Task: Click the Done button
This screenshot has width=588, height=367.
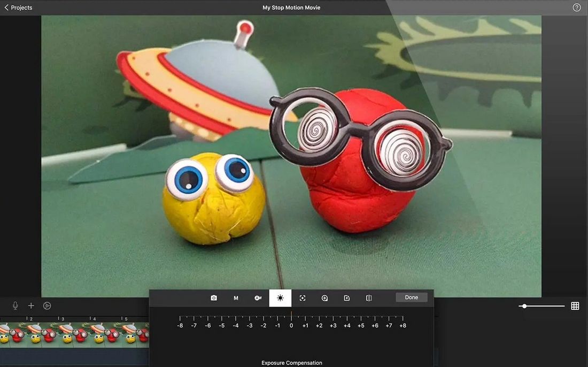Action: (412, 297)
